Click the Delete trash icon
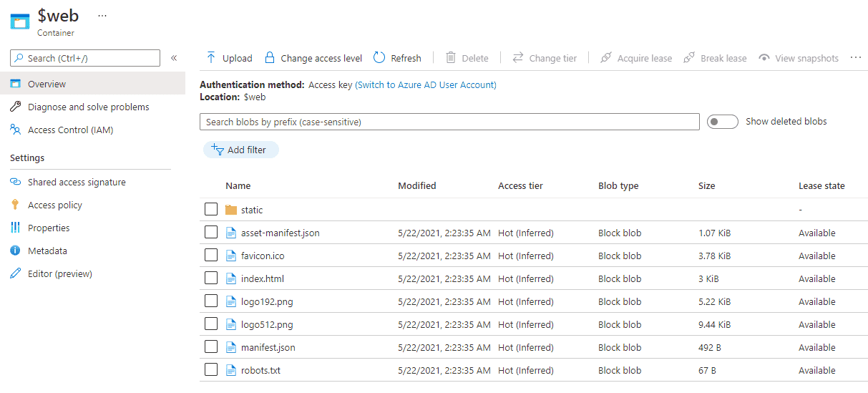The image size is (868, 393). (451, 58)
